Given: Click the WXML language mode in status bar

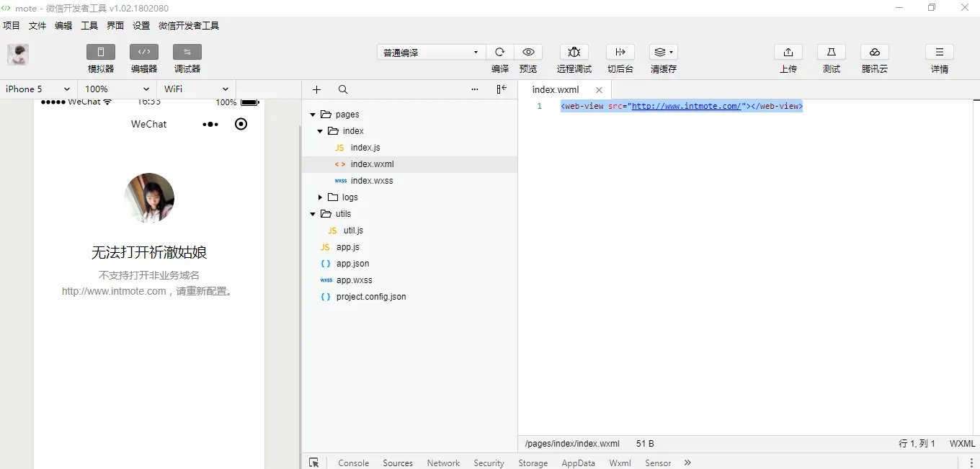Looking at the screenshot, I should [963, 444].
